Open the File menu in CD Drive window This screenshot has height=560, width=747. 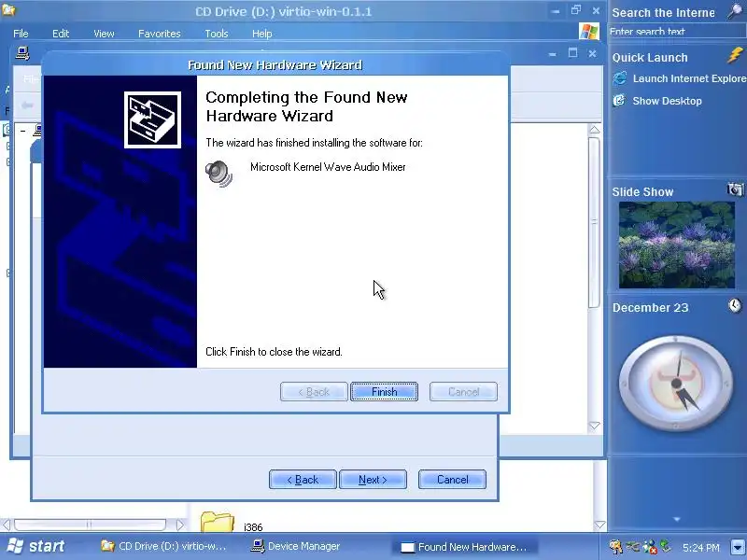[21, 34]
